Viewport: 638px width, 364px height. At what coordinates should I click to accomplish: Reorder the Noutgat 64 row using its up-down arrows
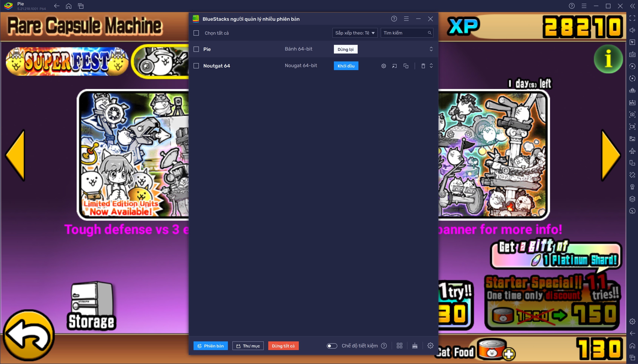pyautogui.click(x=431, y=66)
